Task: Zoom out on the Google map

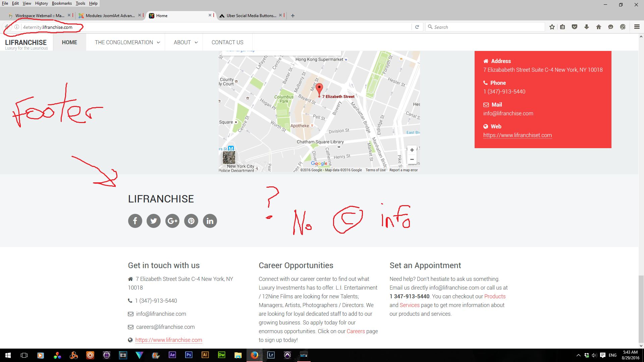Action: coord(412,160)
